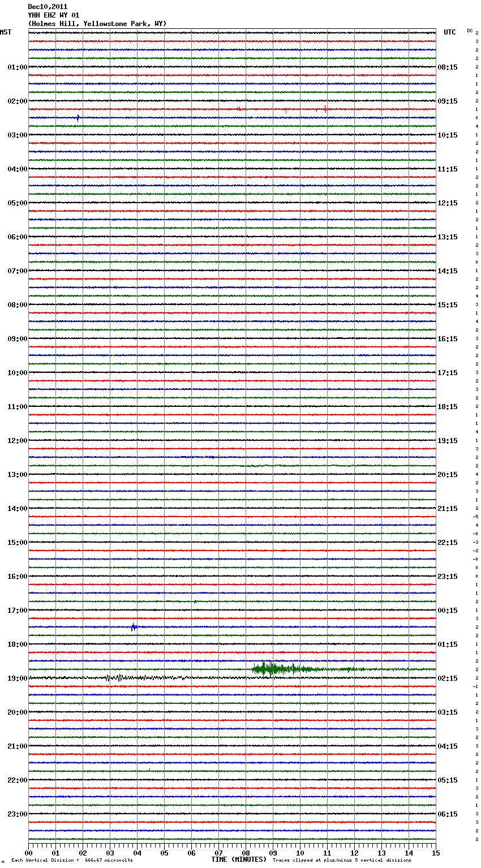The width and height of the screenshot is (481, 868).
Task: Click the '16:15' UTC time label
Action: (x=448, y=339)
